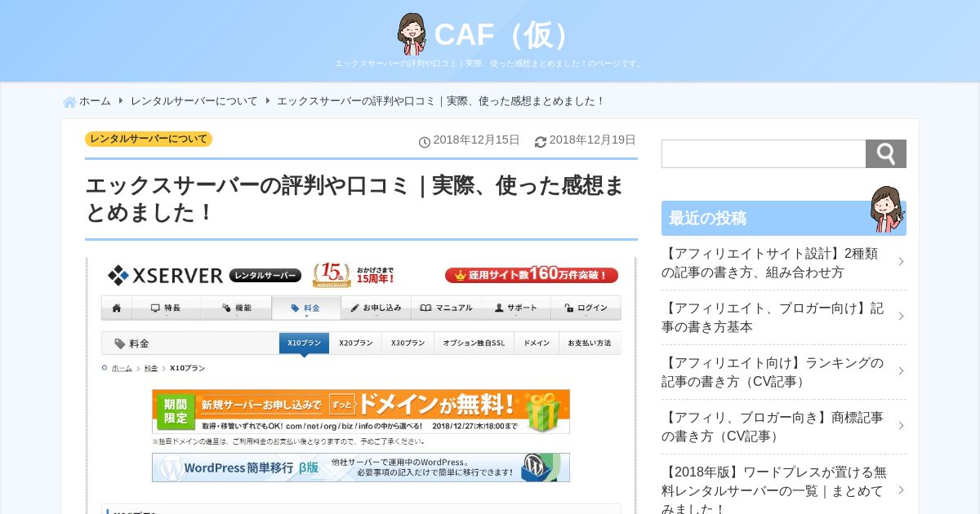Select サポート tab in XSERVER nav
The image size is (980, 514).
coord(515,308)
